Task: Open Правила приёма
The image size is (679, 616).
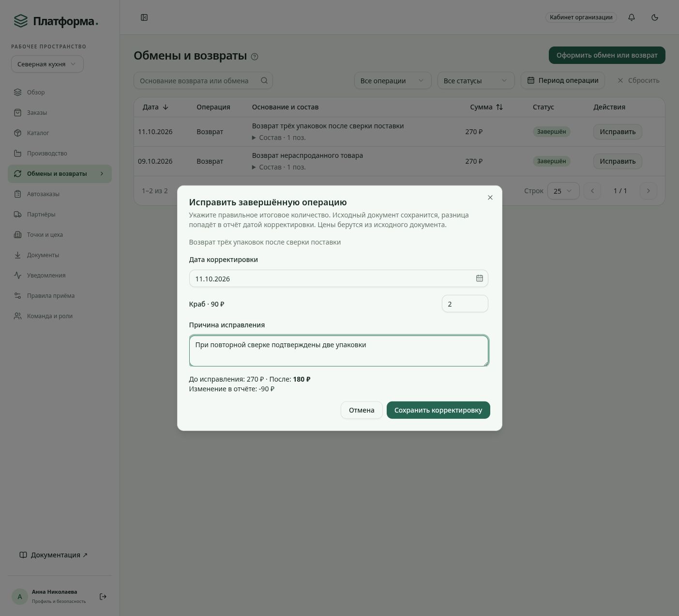Action: tap(60, 296)
